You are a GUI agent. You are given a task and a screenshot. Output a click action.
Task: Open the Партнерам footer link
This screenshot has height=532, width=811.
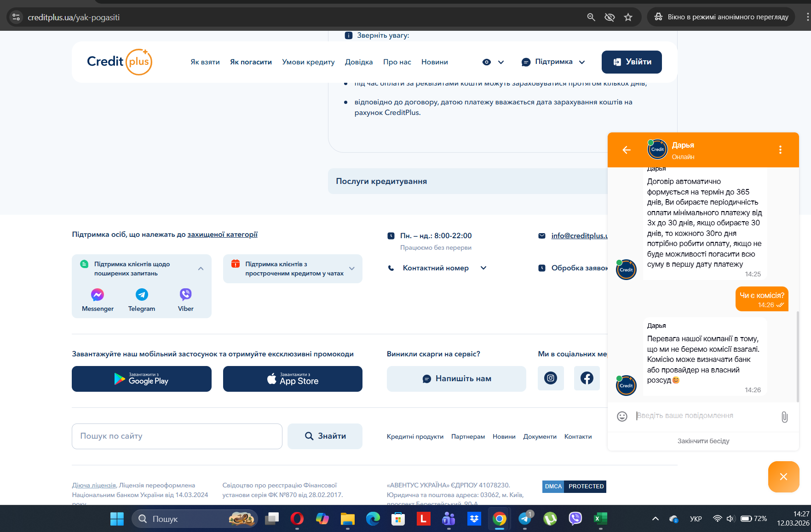click(468, 437)
